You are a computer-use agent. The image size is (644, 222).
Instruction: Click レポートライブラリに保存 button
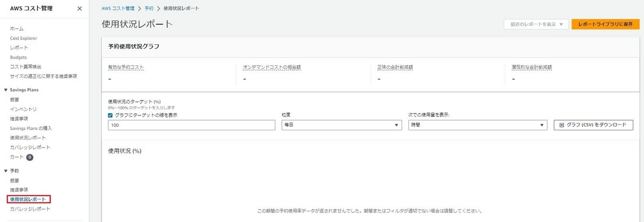606,24
